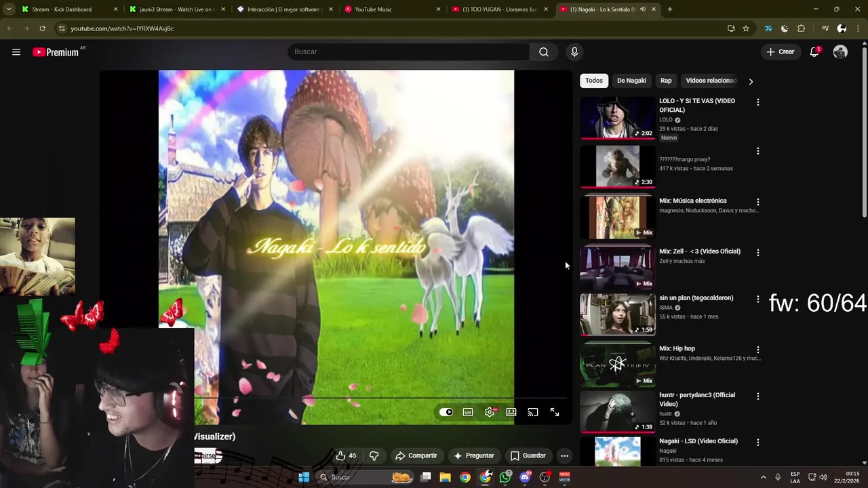The width and height of the screenshot is (868, 488).
Task: Open YouTube notifications bell
Action: [x=815, y=52]
